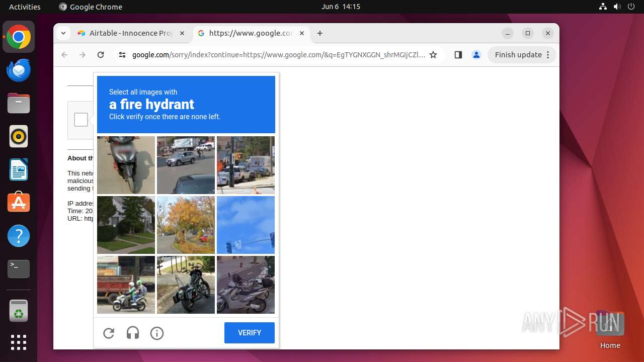Viewport: 644px width, 362px height.
Task: Select the house with green lawn tile
Action: (126, 225)
